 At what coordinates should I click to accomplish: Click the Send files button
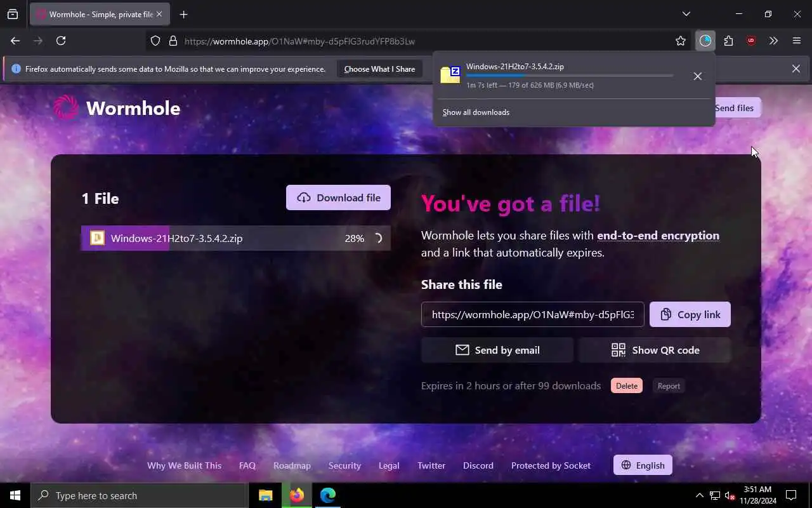point(734,108)
